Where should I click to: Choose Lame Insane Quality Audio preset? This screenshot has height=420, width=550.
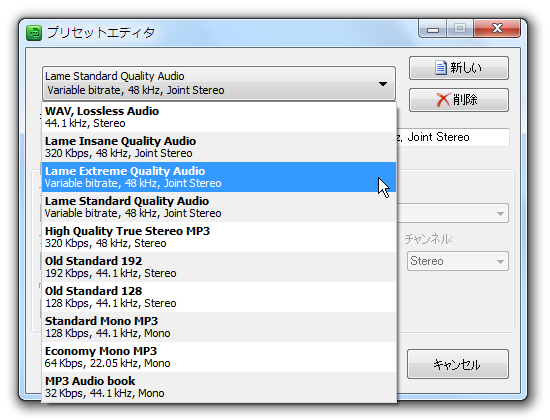pos(219,147)
